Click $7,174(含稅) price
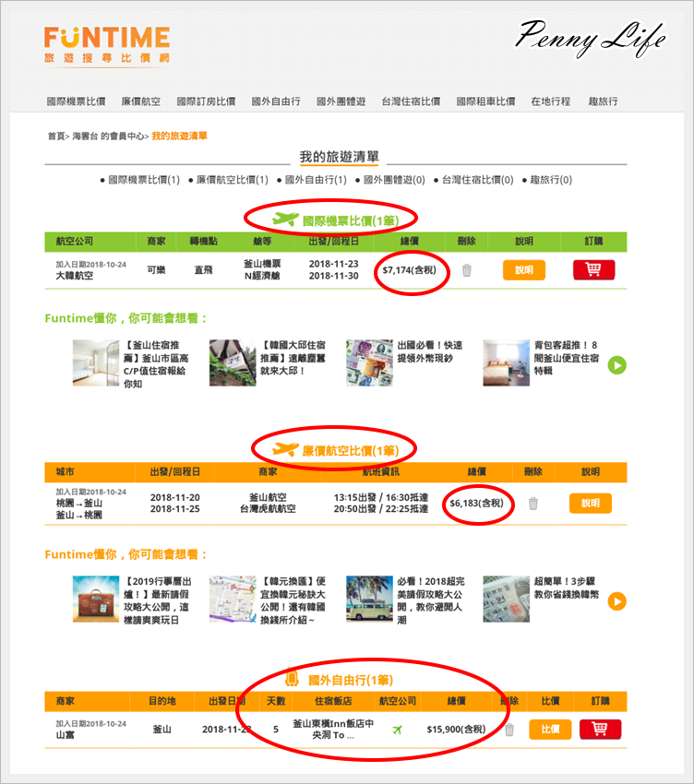The width and height of the screenshot is (694, 784). (x=410, y=270)
